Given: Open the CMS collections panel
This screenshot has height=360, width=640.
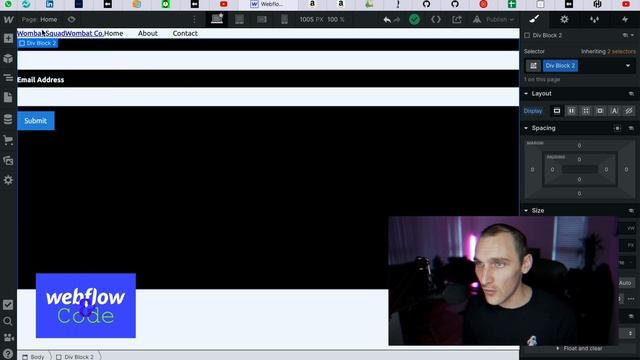Looking at the screenshot, I should 8,119.
